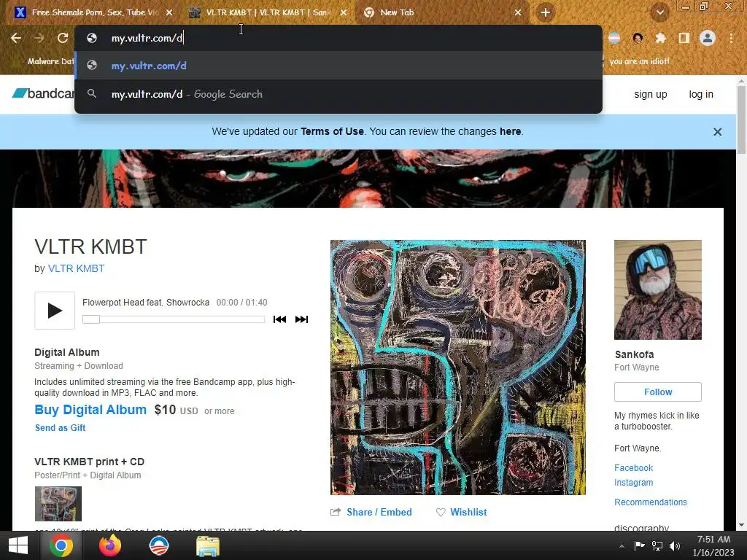The height and width of the screenshot is (560, 747).
Task: Click the Wishlist heart icon
Action: pos(441,512)
